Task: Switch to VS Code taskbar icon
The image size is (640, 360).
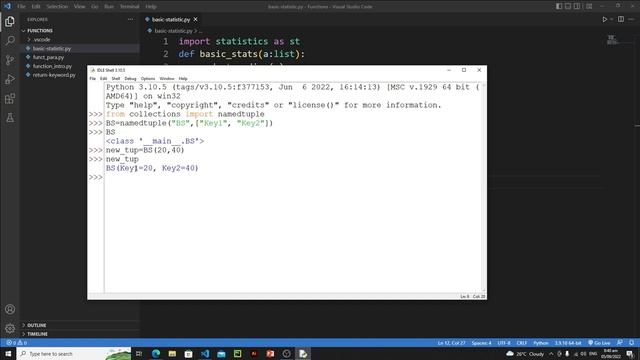Action: pos(205,353)
